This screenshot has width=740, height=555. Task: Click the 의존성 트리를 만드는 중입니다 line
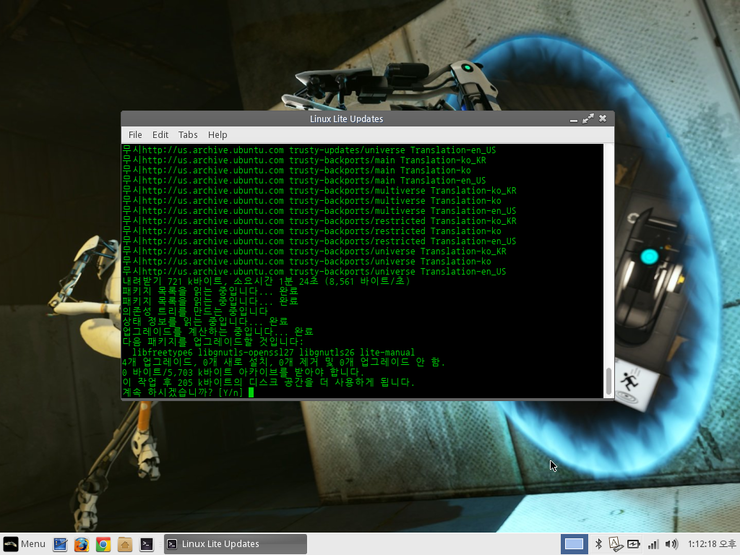pos(195,311)
